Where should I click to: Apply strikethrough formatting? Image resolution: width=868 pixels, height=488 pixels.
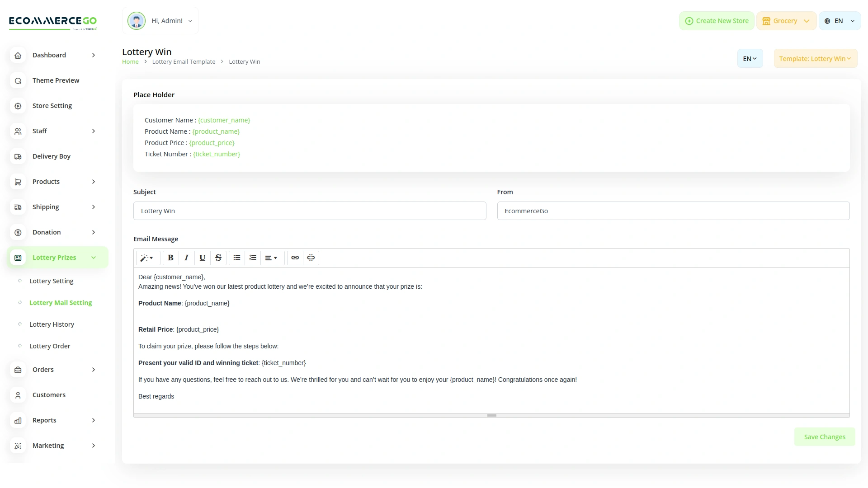(218, 258)
